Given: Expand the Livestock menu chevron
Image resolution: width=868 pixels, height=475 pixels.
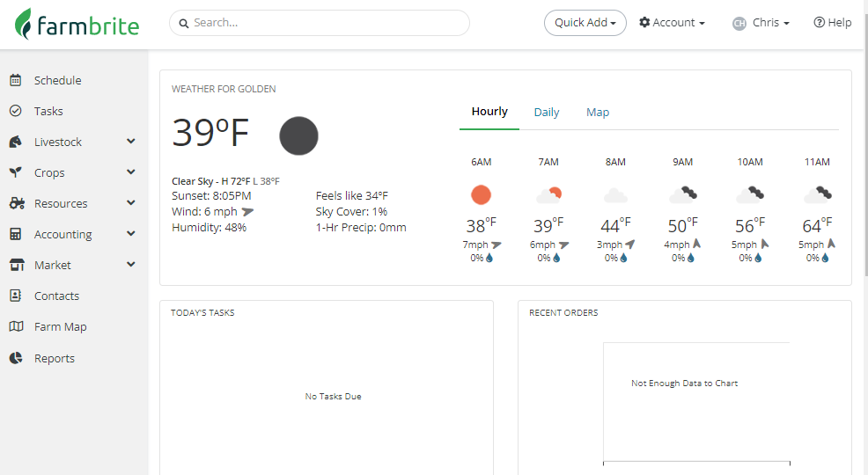Looking at the screenshot, I should tap(130, 141).
